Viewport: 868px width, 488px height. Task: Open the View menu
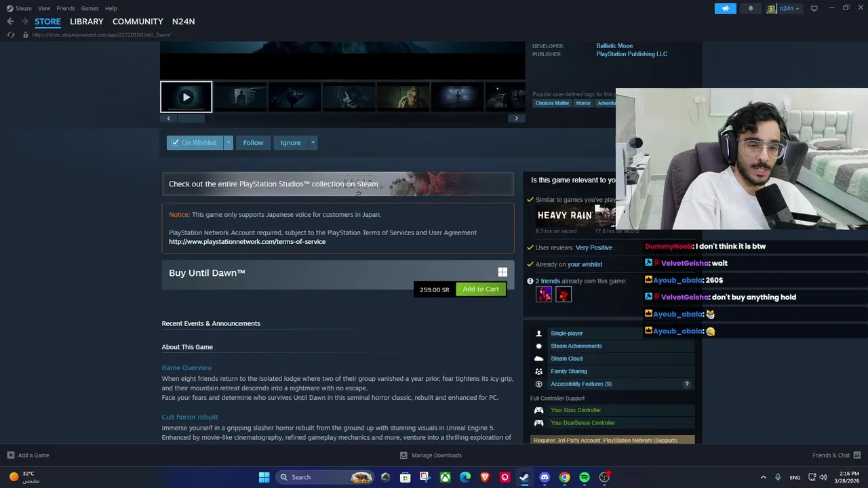pos(44,8)
